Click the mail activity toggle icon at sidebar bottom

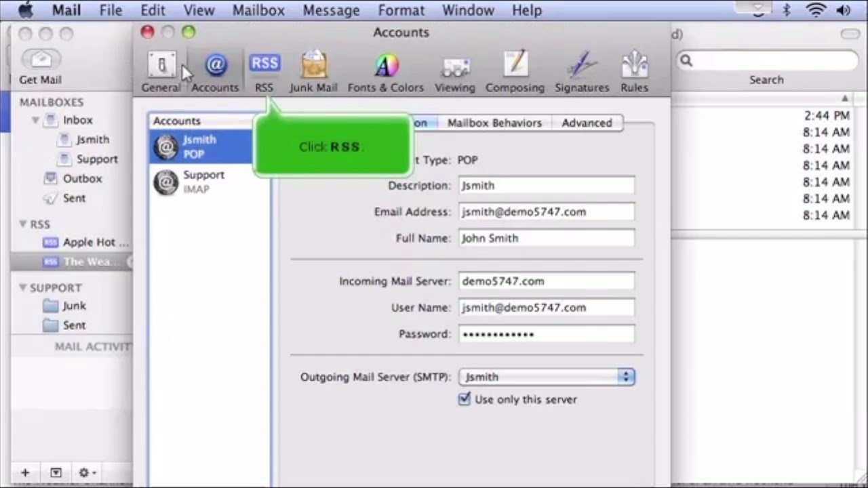[56, 472]
